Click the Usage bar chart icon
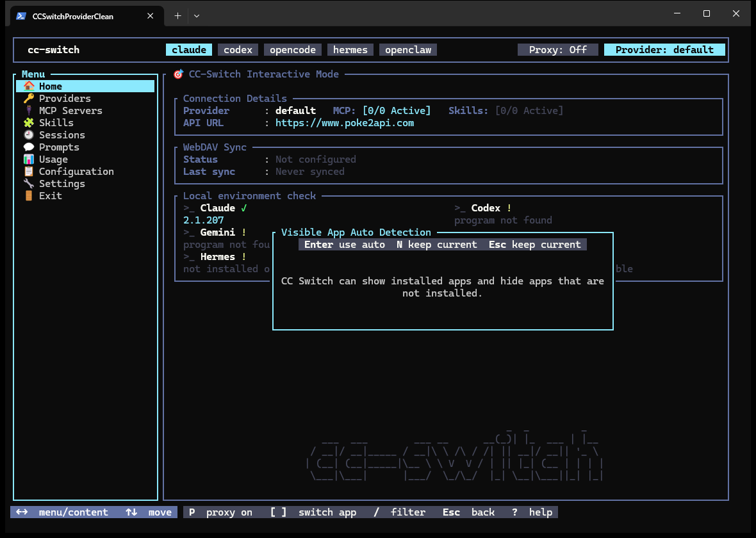The height and width of the screenshot is (538, 756). (29, 159)
